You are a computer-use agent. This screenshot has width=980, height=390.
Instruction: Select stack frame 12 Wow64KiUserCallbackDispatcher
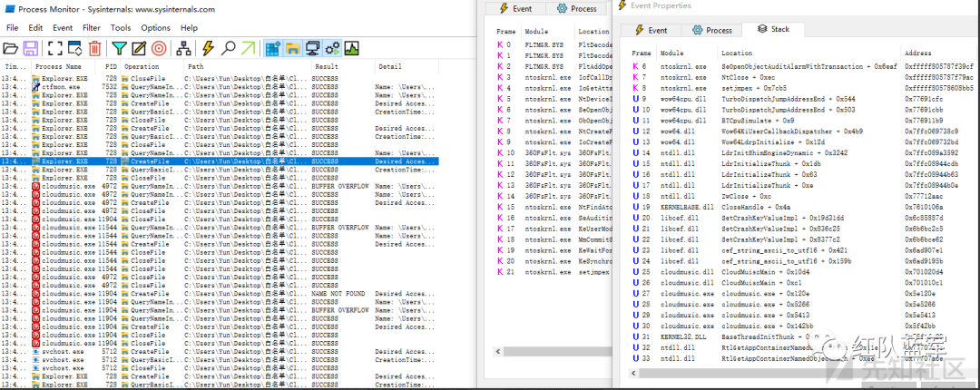pyautogui.click(x=800, y=132)
